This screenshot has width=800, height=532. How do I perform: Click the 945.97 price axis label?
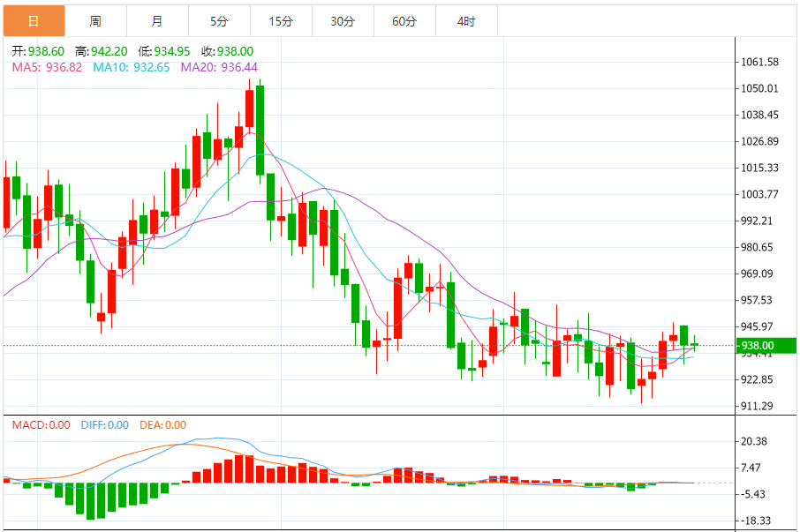pos(757,326)
